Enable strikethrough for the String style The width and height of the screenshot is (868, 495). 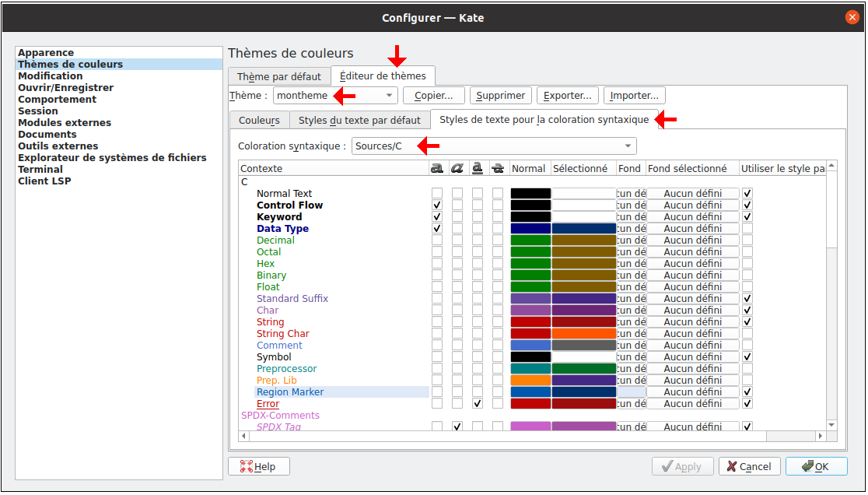[x=498, y=321]
